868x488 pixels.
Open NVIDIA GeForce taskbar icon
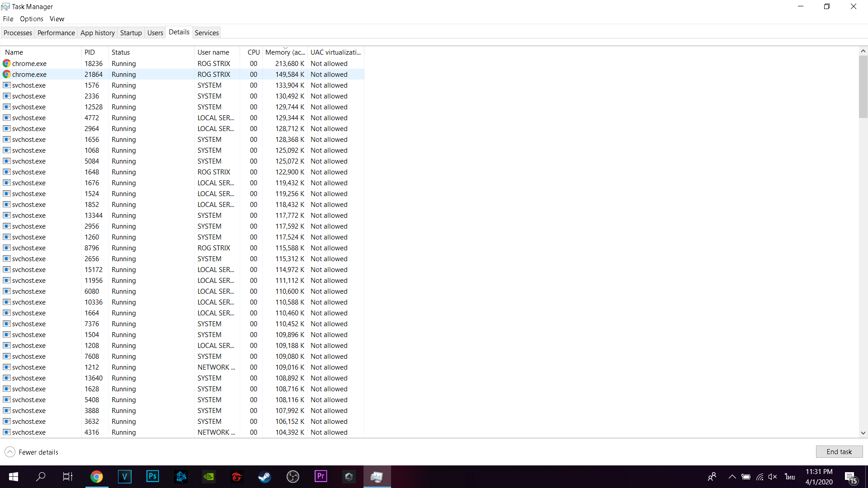point(209,477)
